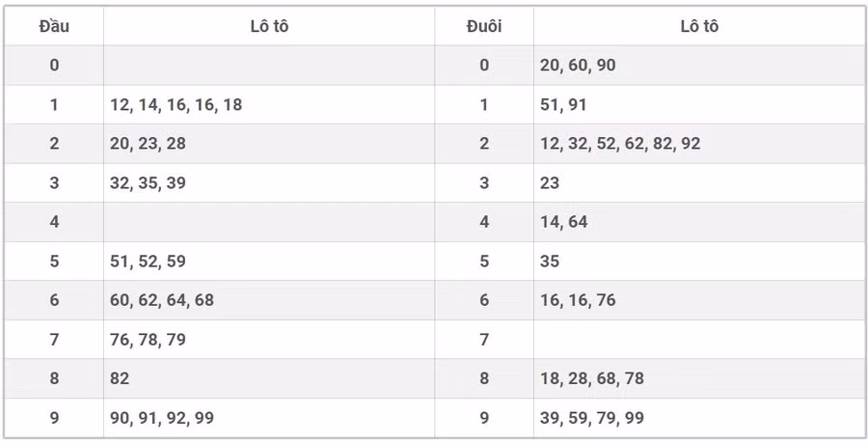Click the "Lô tô" header beside the Đuôi column
Screen dimensions: 868x442
pyautogui.click(x=699, y=26)
